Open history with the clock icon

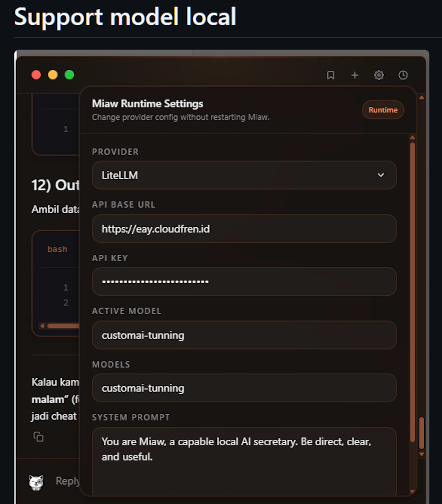[403, 75]
